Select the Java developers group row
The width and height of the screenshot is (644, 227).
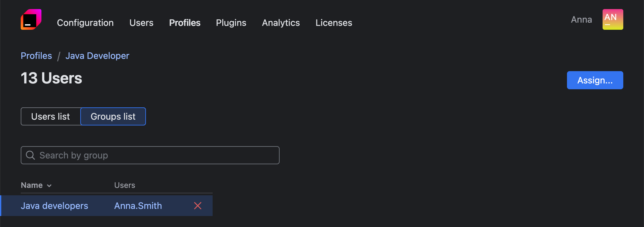pos(54,206)
